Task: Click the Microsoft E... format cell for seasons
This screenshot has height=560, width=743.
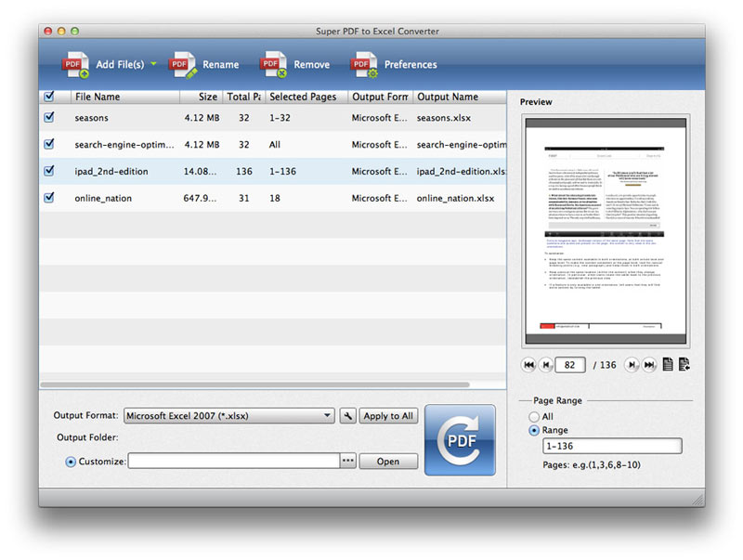Action: click(x=380, y=118)
